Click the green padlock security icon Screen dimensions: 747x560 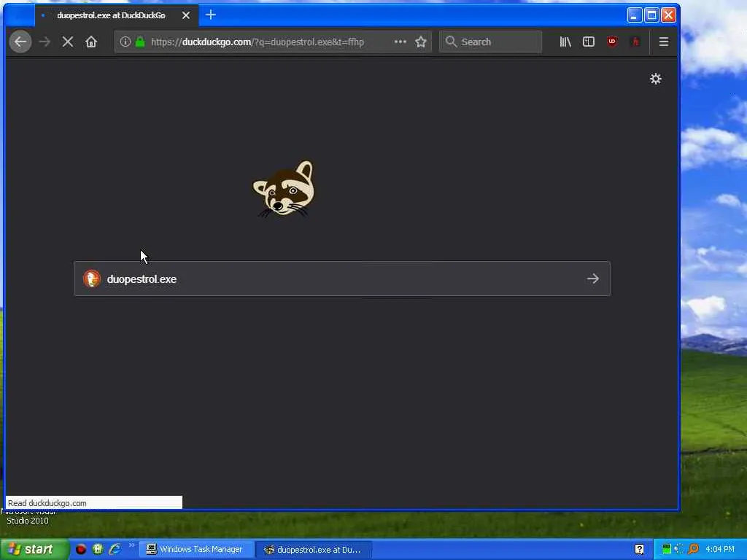point(140,42)
